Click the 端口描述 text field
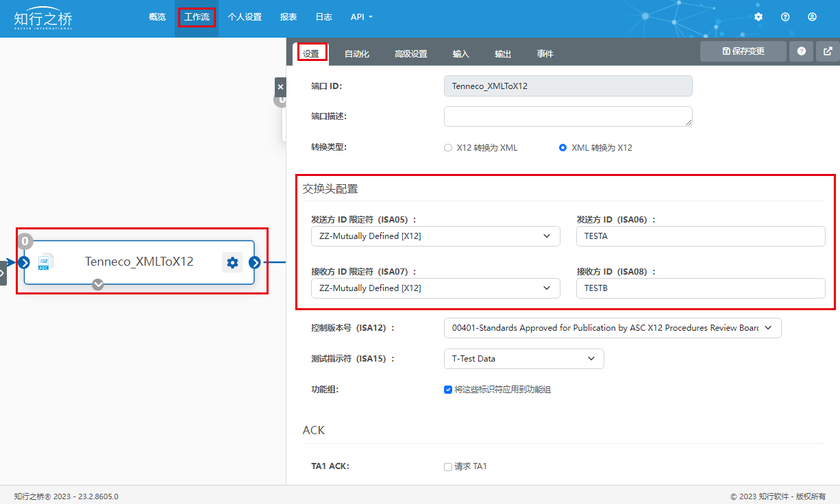 click(567, 116)
